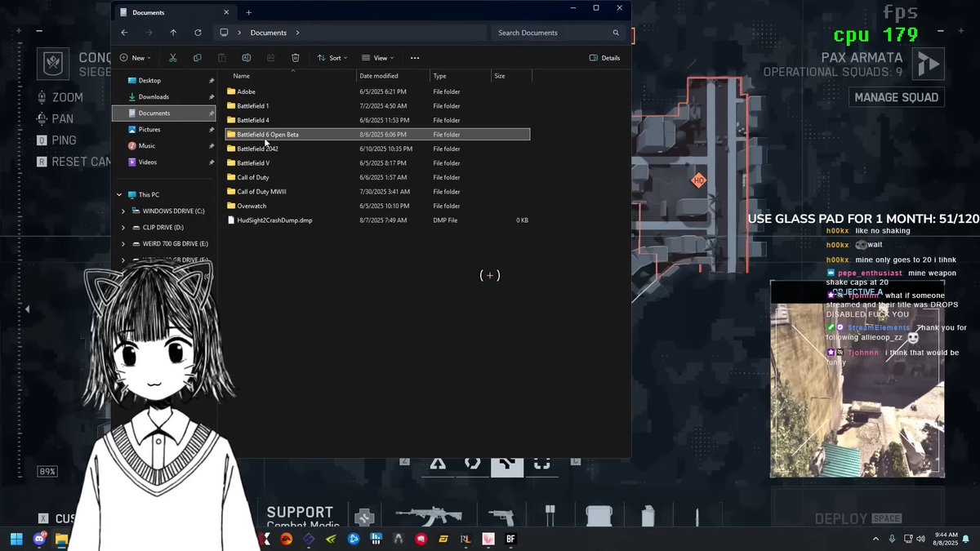Image resolution: width=980 pixels, height=551 pixels.
Task: Open a new Explorer tab with plus
Action: [249, 12]
